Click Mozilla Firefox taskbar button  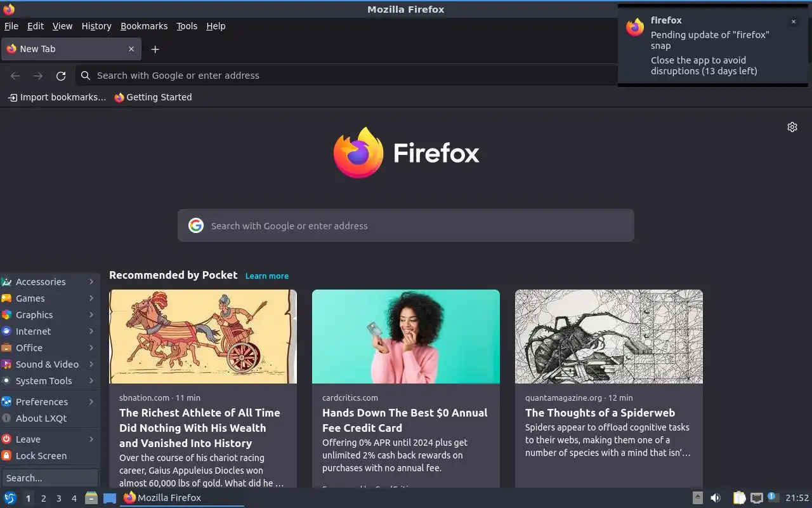[183, 498]
